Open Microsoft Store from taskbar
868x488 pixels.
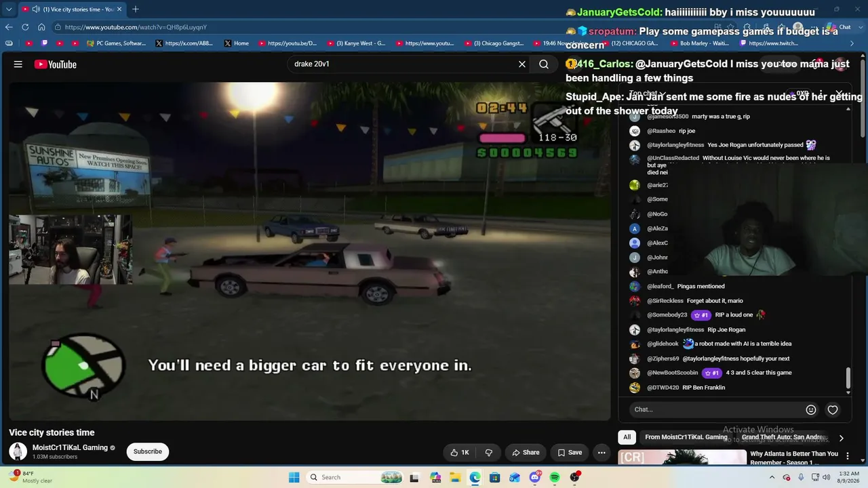pyautogui.click(x=495, y=477)
